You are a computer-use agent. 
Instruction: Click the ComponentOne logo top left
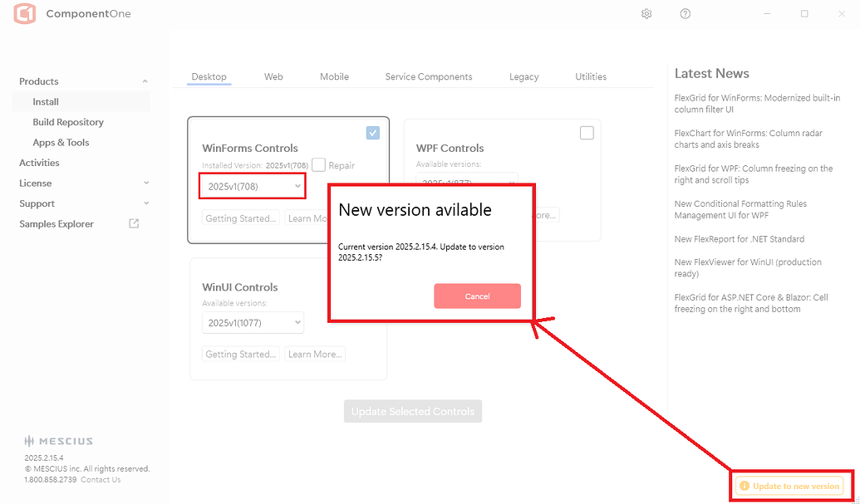pos(23,13)
